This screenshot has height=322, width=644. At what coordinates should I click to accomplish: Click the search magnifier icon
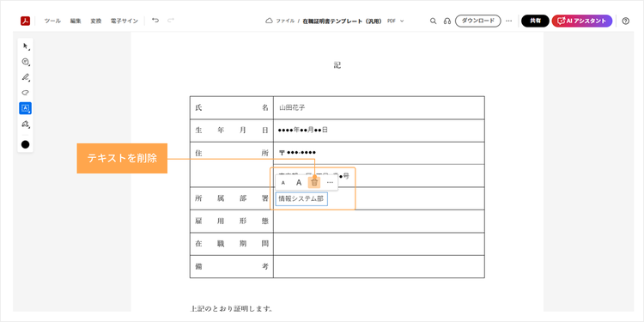pyautogui.click(x=433, y=21)
